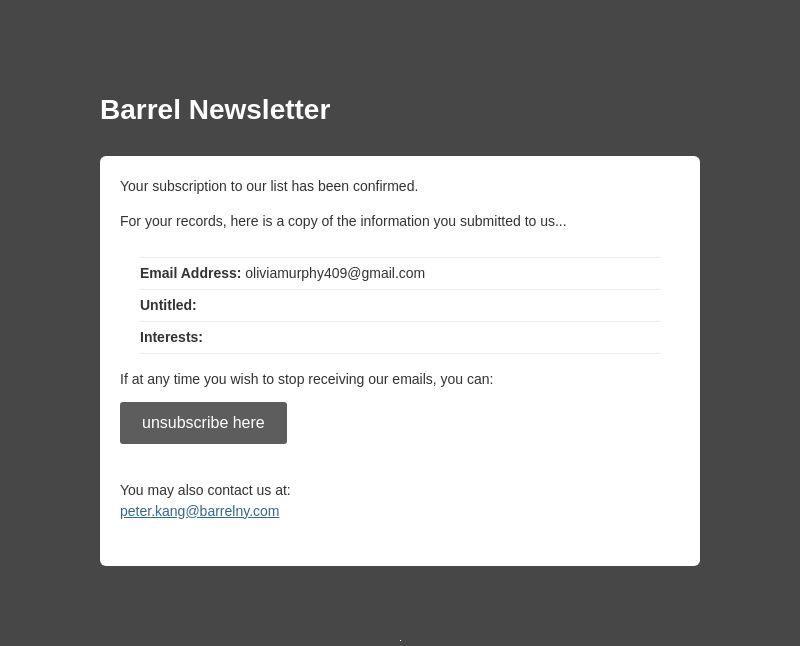Click the empty value area beside Untitled
The height and width of the screenshot is (646, 800).
[x=428, y=305]
